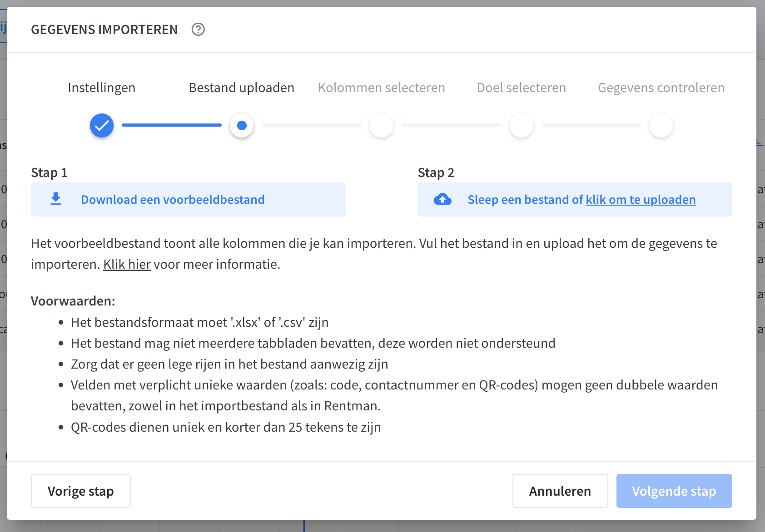
Task: Select the Doel selecteren step label
Action: click(522, 88)
